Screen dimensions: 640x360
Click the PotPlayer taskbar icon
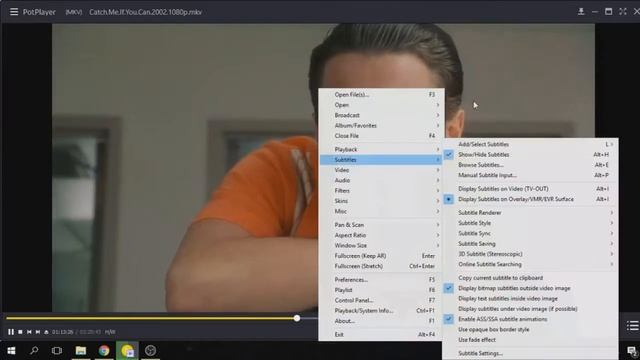tap(127, 351)
